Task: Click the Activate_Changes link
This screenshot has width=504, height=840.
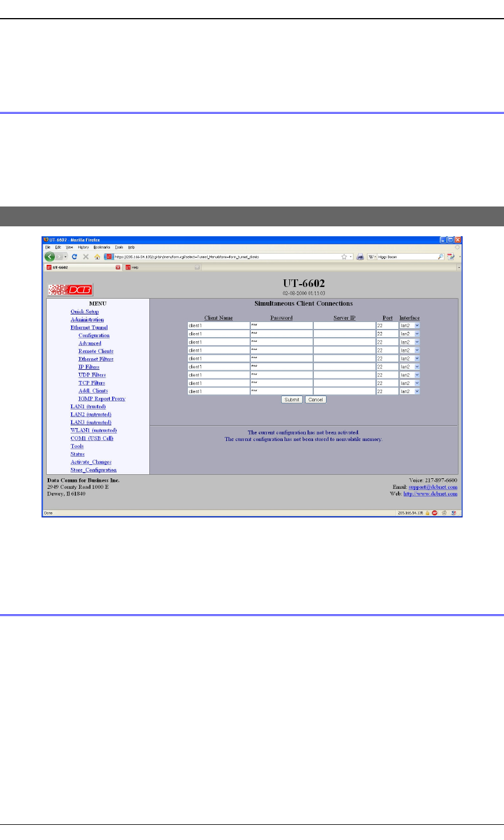Action: [x=91, y=461]
